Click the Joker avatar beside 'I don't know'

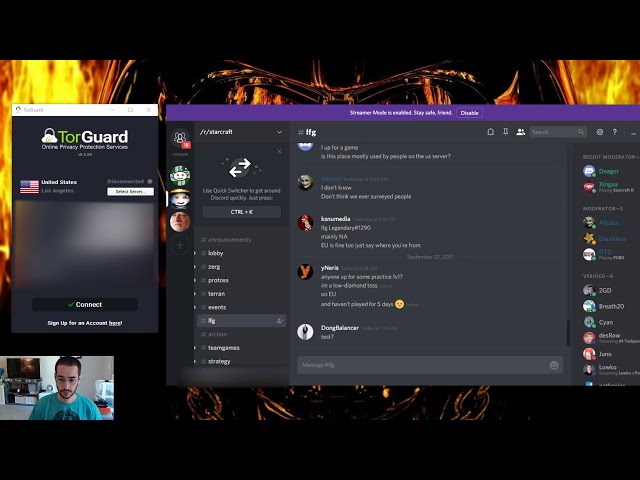point(305,182)
